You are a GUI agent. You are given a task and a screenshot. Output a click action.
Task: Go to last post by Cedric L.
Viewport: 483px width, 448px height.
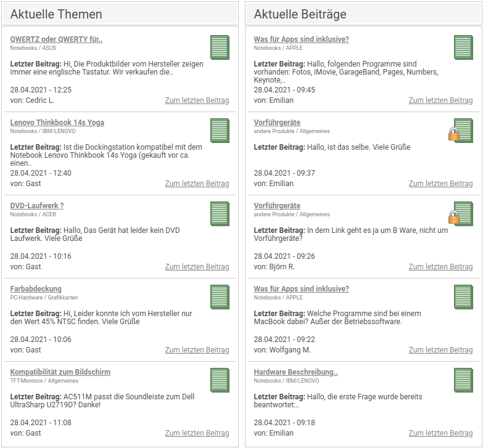[197, 100]
